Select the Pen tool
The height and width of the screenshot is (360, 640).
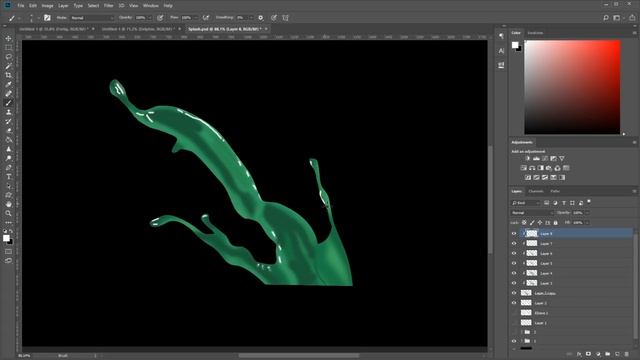(8, 167)
